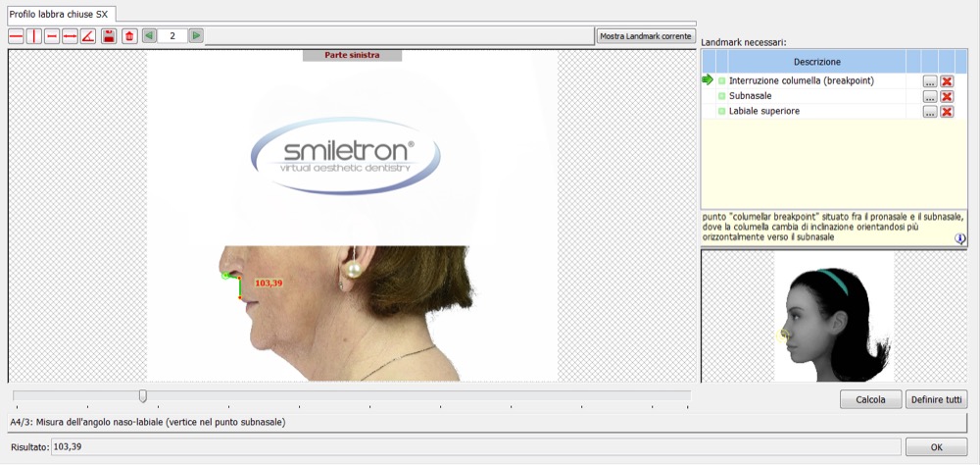This screenshot has height=465, width=980.
Task: Select the angle measurement tool
Action: point(88,36)
